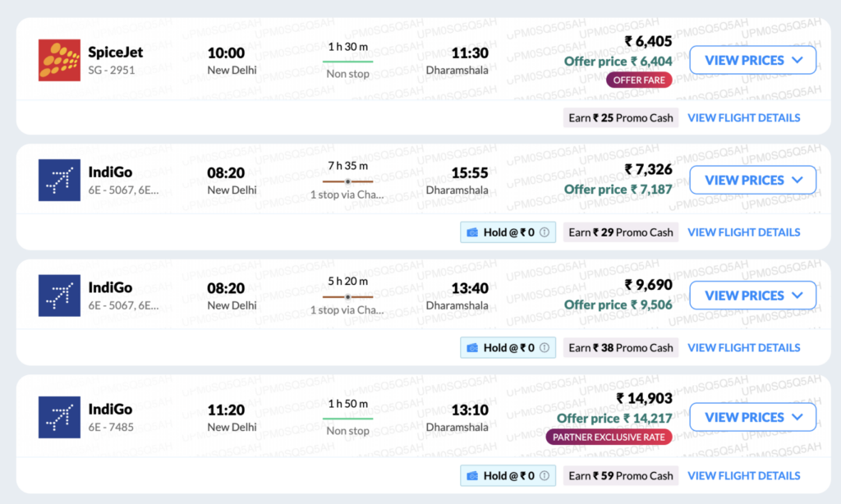Click the OFFER FARE badge
This screenshot has width=841, height=504.
click(639, 80)
